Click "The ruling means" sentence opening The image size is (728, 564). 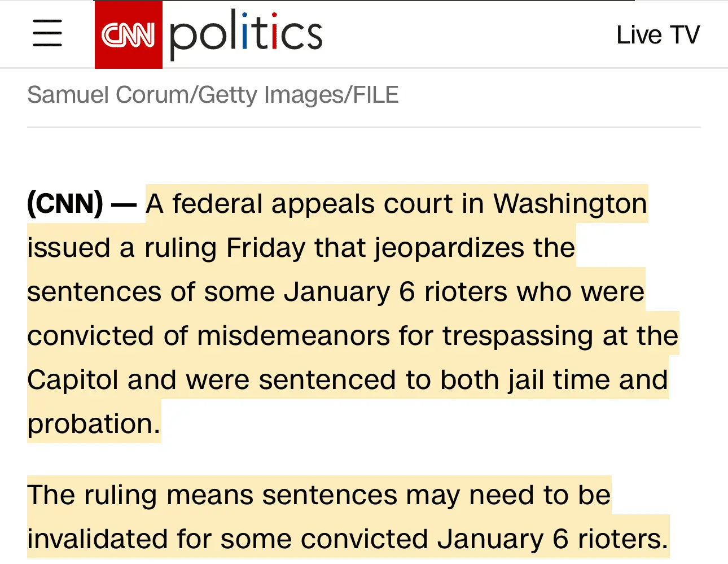coord(140,495)
